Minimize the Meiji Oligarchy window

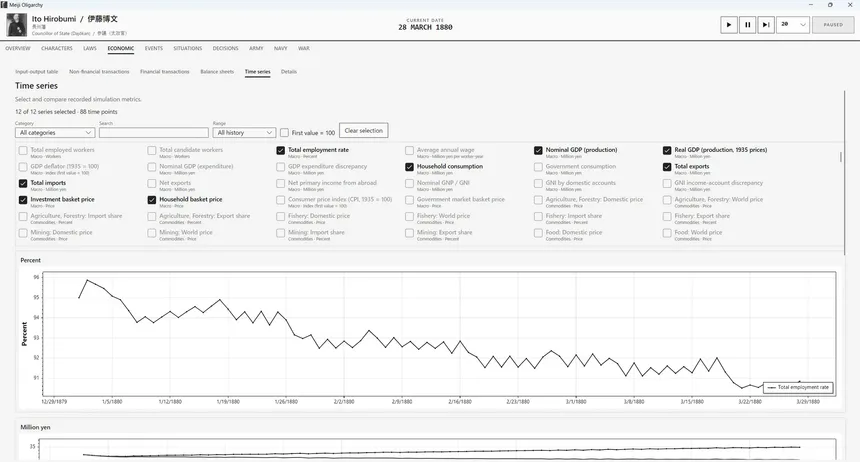(811, 5)
